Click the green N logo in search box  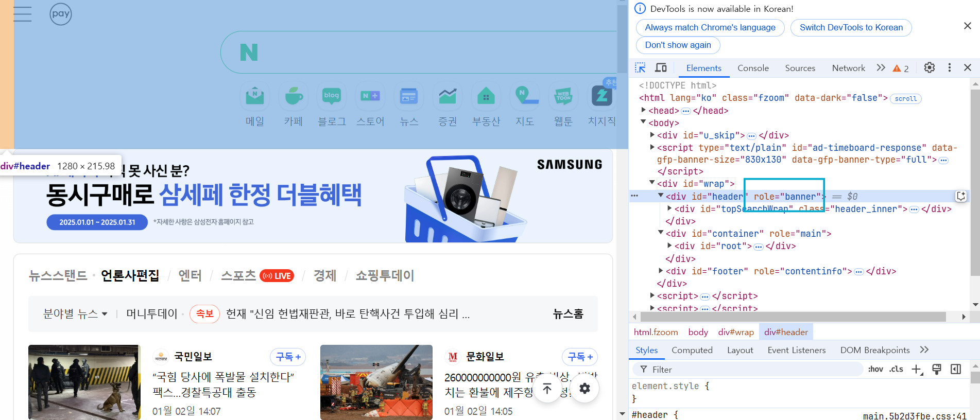[249, 52]
